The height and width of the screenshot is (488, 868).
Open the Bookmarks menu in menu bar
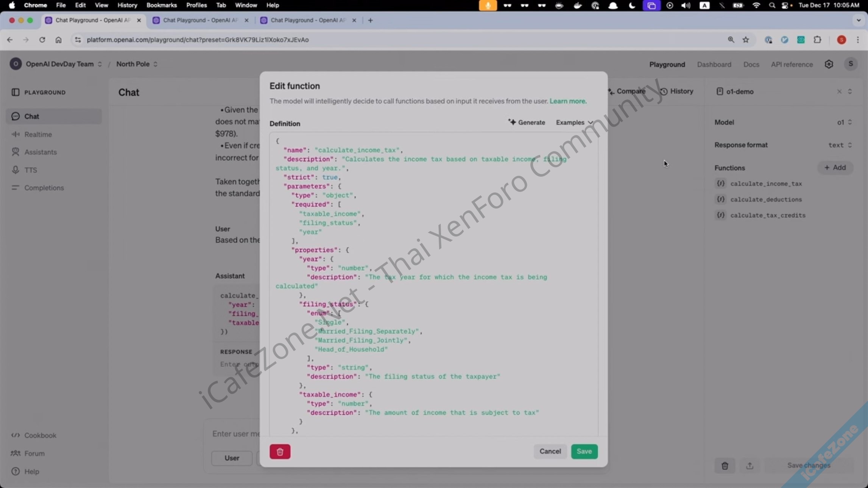tap(161, 5)
